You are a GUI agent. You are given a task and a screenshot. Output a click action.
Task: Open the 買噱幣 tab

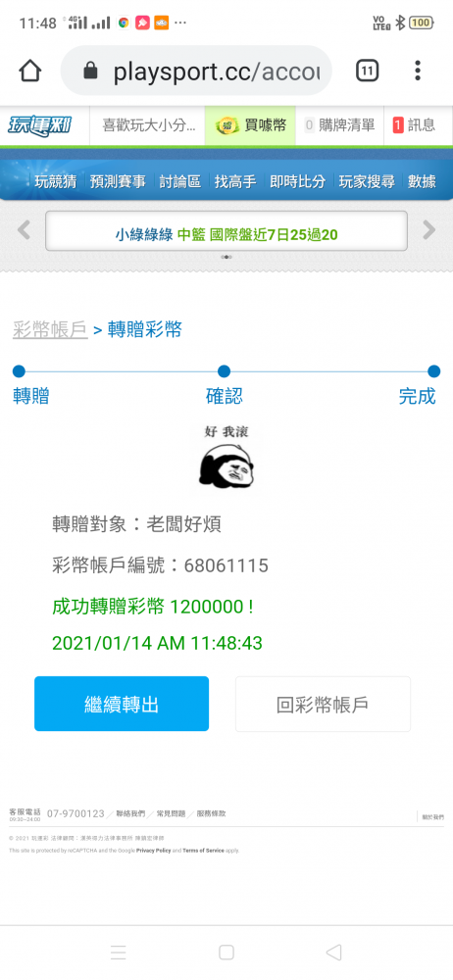coord(250,125)
